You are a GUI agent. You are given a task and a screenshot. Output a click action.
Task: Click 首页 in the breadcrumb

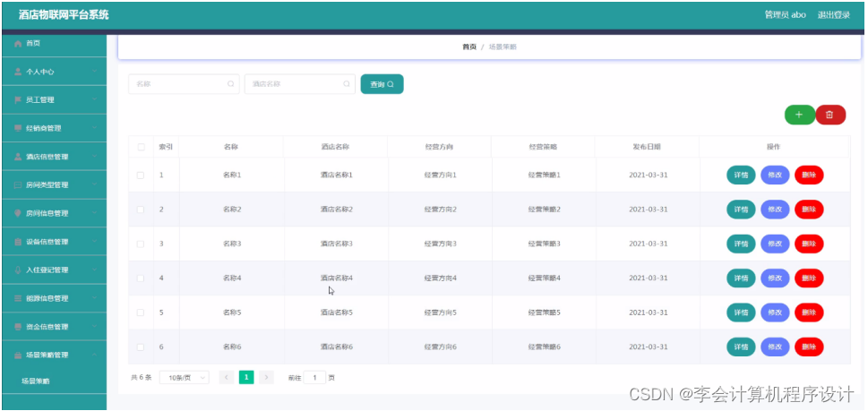click(469, 47)
